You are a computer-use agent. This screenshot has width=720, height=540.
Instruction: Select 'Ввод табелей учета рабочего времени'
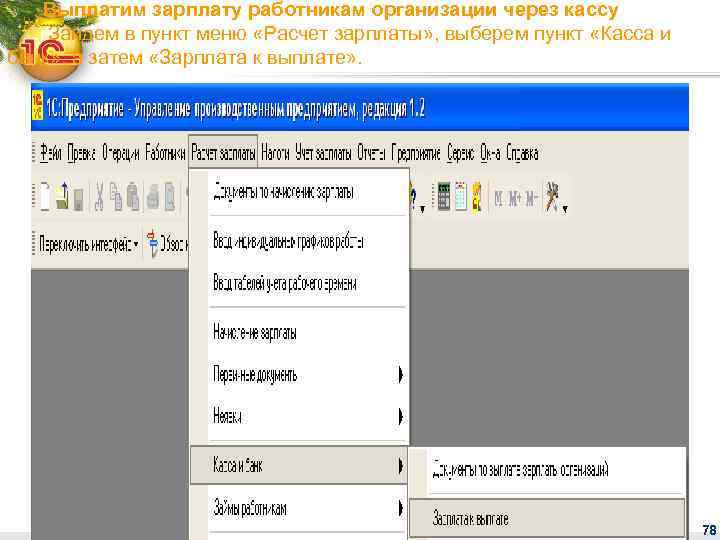coord(298,283)
